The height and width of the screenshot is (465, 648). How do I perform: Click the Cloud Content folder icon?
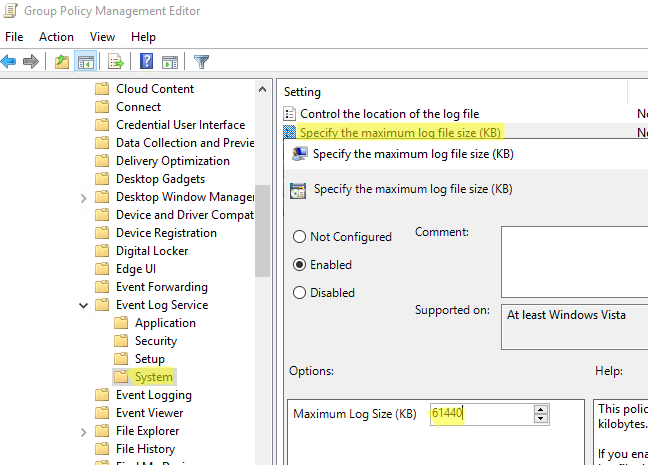[102, 89]
